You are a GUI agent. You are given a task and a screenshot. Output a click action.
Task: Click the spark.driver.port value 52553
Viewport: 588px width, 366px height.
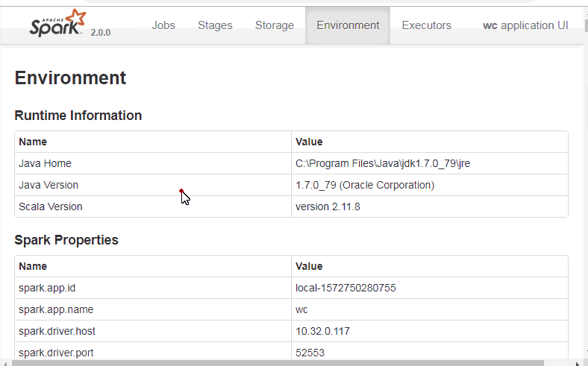tap(310, 353)
